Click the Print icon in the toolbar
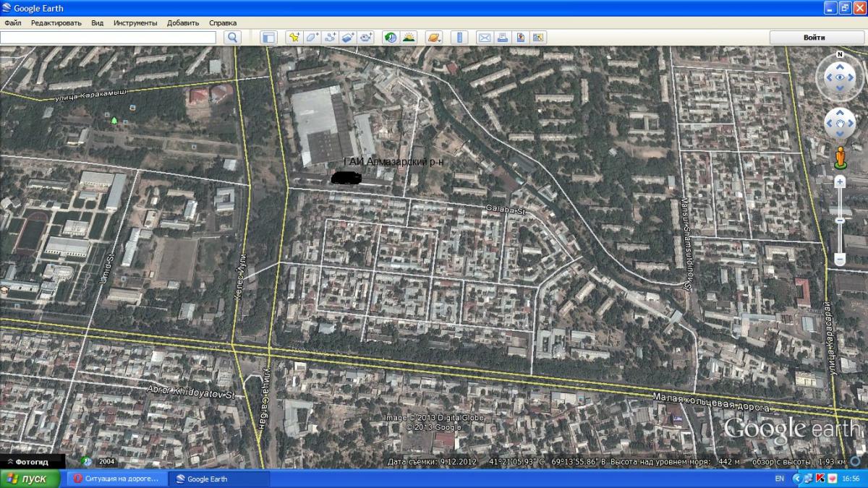This screenshot has height=488, width=868. click(502, 38)
